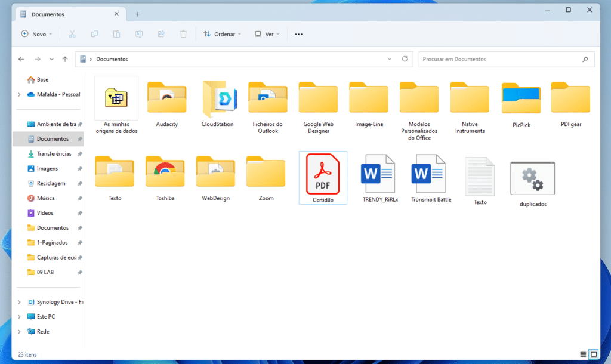Viewport: 611px width, 364px height.
Task: Switch to details list view in status bar
Action: pyautogui.click(x=583, y=354)
